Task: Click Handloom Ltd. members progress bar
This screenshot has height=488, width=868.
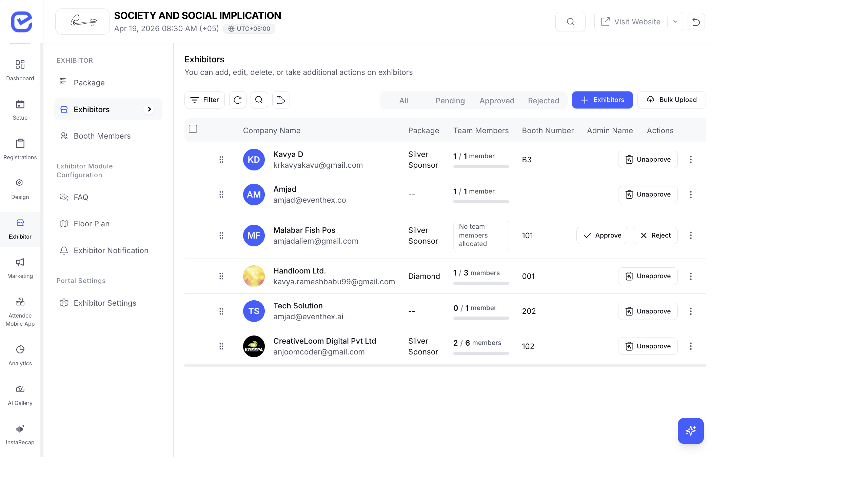Action: [x=481, y=283]
